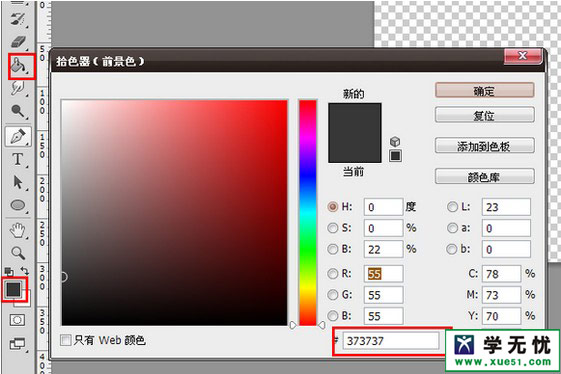This screenshot has height=374, width=561.
Task: Click inside the large color gradient field
Action: coord(175,213)
